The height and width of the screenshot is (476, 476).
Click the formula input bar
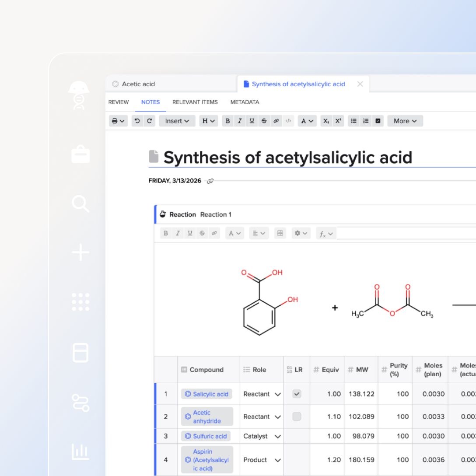(x=406, y=234)
